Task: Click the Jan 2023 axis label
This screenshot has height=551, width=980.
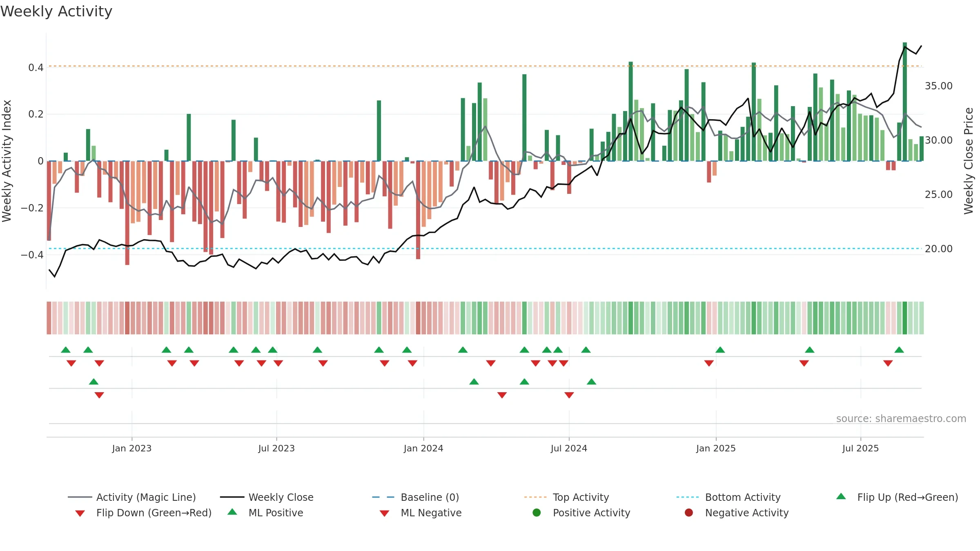Action: click(x=132, y=448)
